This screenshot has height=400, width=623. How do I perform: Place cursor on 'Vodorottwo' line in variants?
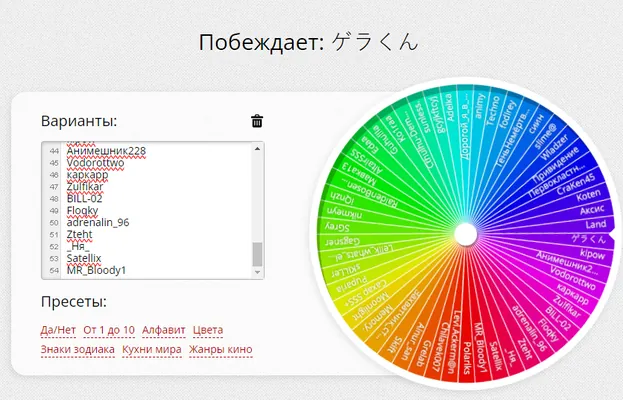click(95, 163)
